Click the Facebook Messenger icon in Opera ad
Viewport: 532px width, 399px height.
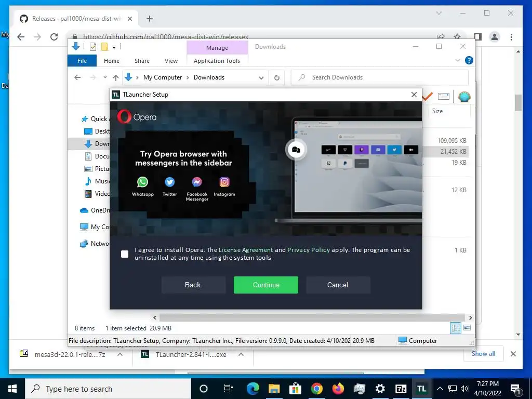pyautogui.click(x=197, y=182)
